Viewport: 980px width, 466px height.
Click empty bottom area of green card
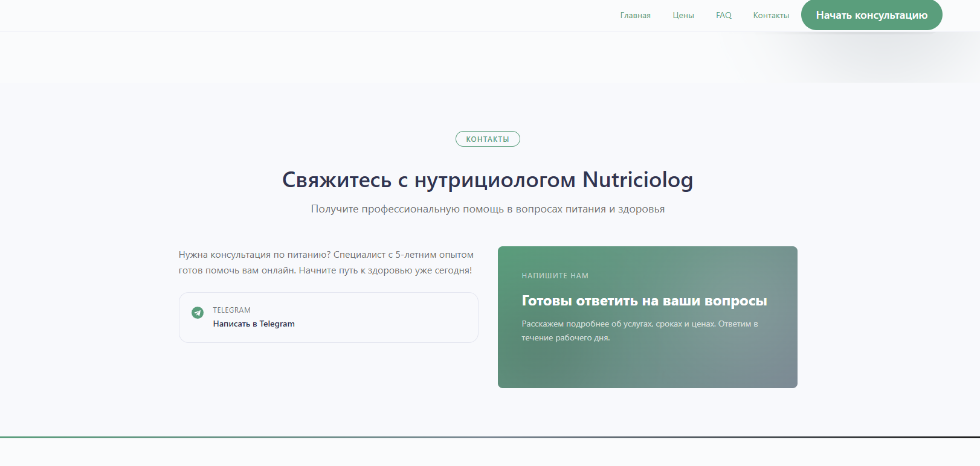click(646, 368)
